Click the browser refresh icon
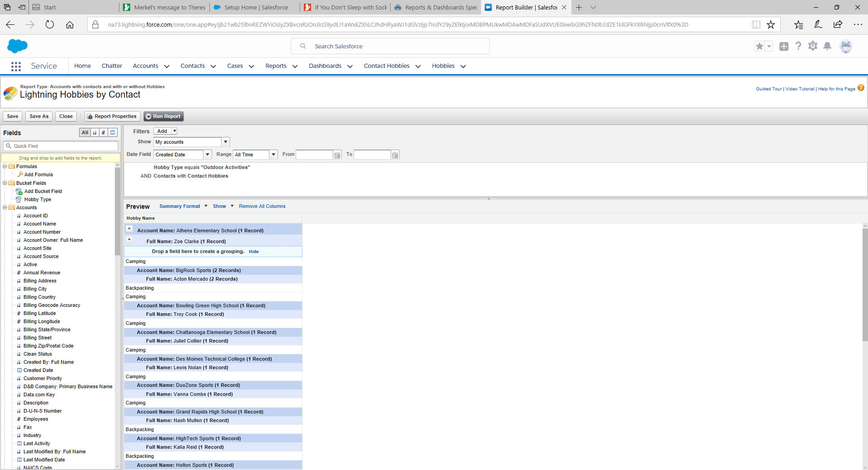 tap(50, 25)
